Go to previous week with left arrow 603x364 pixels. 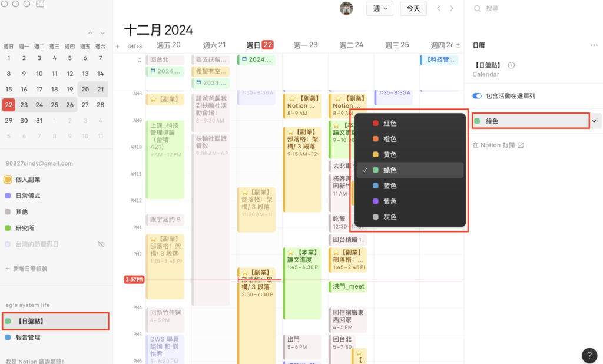[x=438, y=8]
